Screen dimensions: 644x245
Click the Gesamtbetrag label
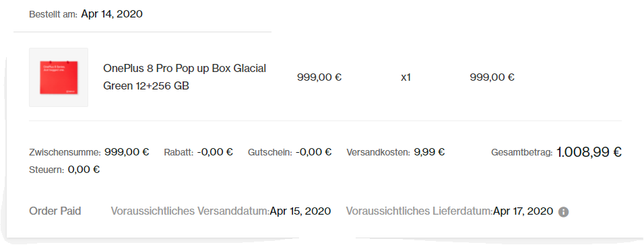521,153
